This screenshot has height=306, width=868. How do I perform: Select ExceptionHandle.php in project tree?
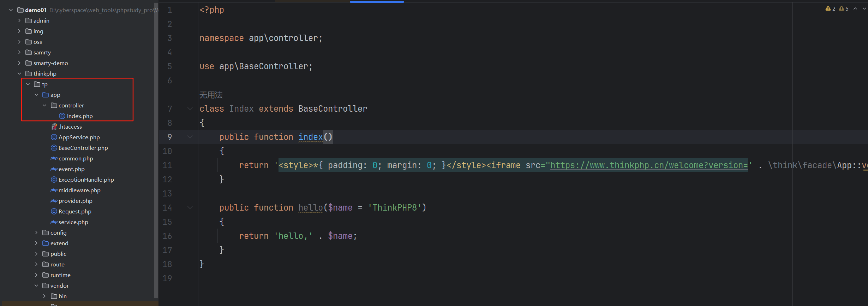pos(86,180)
